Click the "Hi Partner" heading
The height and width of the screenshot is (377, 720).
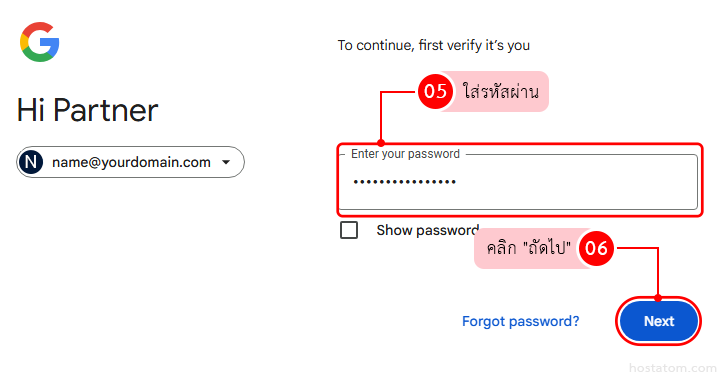tap(88, 110)
